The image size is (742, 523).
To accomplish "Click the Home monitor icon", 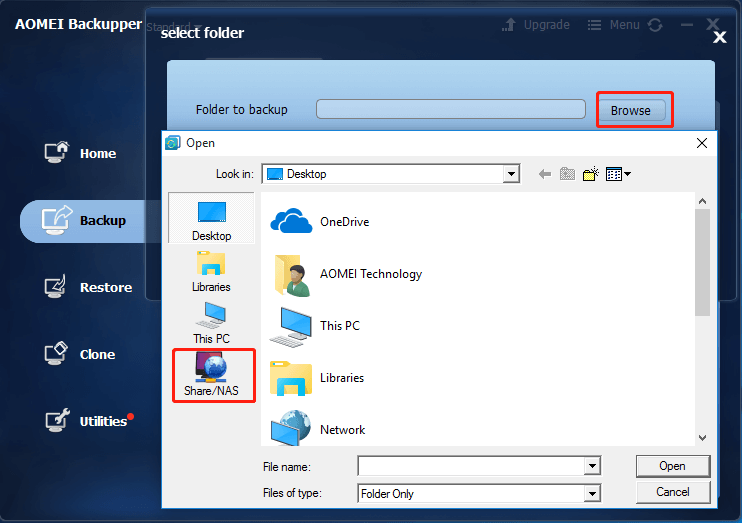I will click(x=56, y=152).
